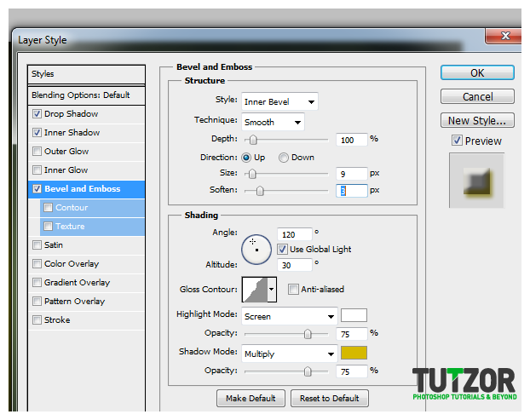Viewport: 530px width, 420px height.
Task: Click the angle dial light direction control
Action: pyautogui.click(x=256, y=250)
